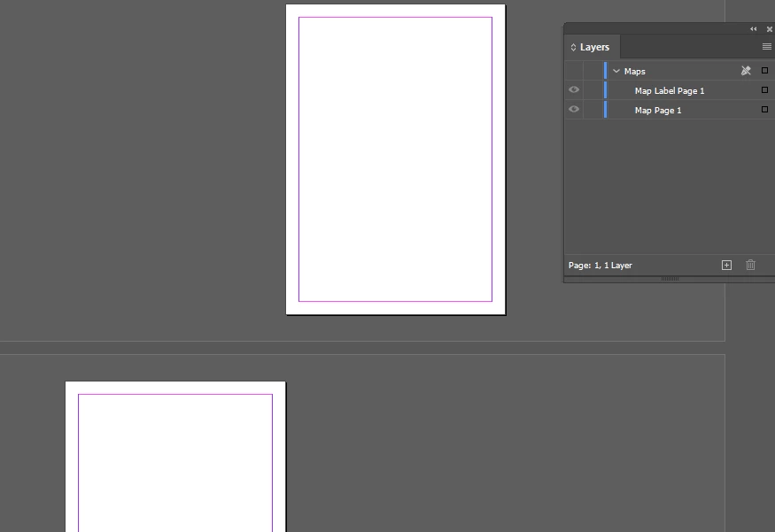Click the selection square for Map Label Page 1
Screen dimensions: 775x532
764,90
